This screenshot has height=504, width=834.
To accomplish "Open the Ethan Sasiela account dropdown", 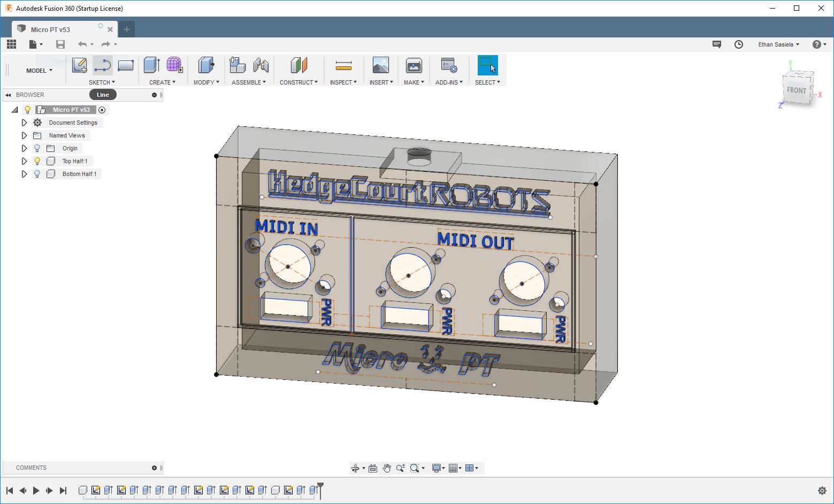I will (x=779, y=44).
